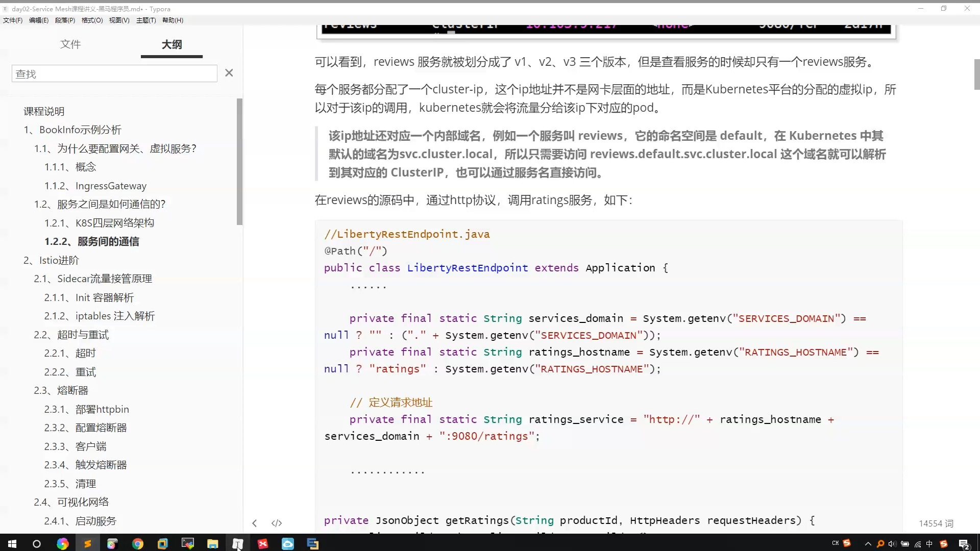
Task: Clear the outline search box via the X
Action: pyautogui.click(x=229, y=73)
